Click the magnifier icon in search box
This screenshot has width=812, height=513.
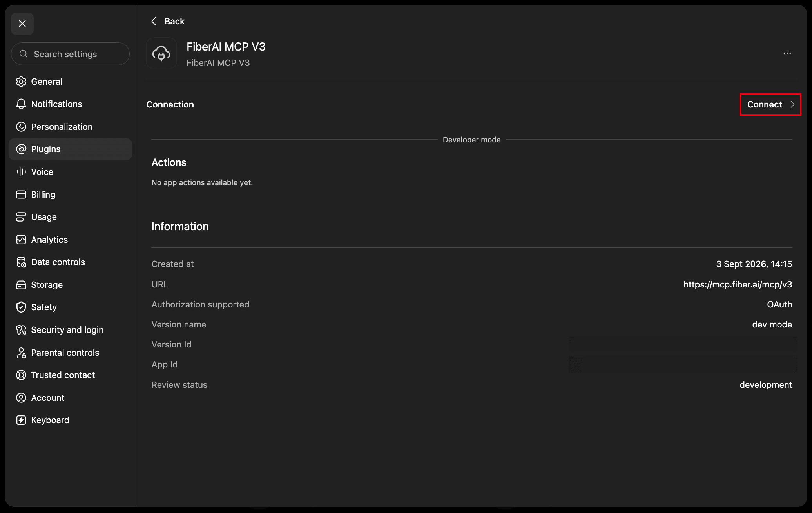[x=24, y=54]
